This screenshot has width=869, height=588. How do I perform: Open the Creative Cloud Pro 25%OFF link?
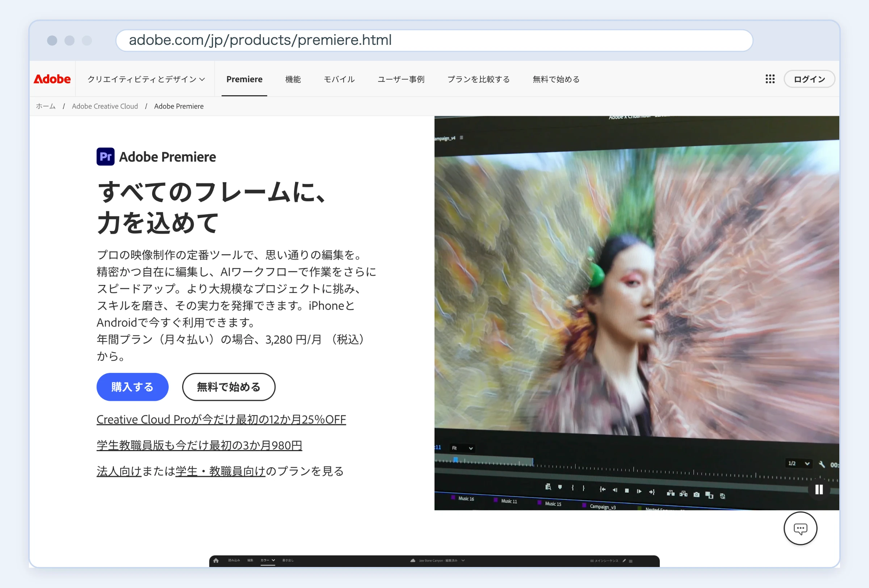(x=221, y=419)
